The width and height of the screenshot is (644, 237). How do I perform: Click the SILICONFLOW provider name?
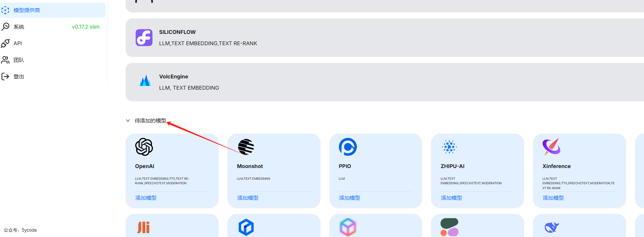point(177,32)
